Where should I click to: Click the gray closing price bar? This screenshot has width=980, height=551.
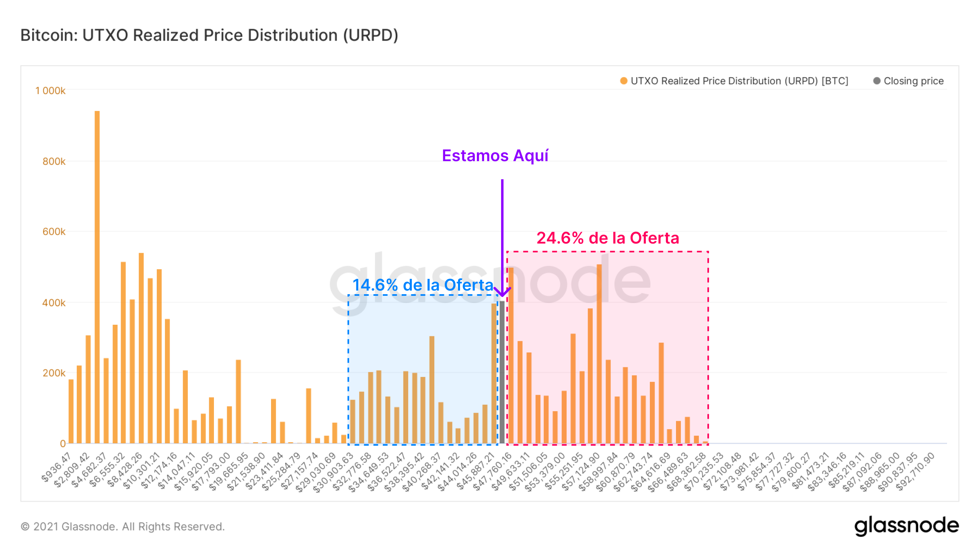pyautogui.click(x=502, y=372)
